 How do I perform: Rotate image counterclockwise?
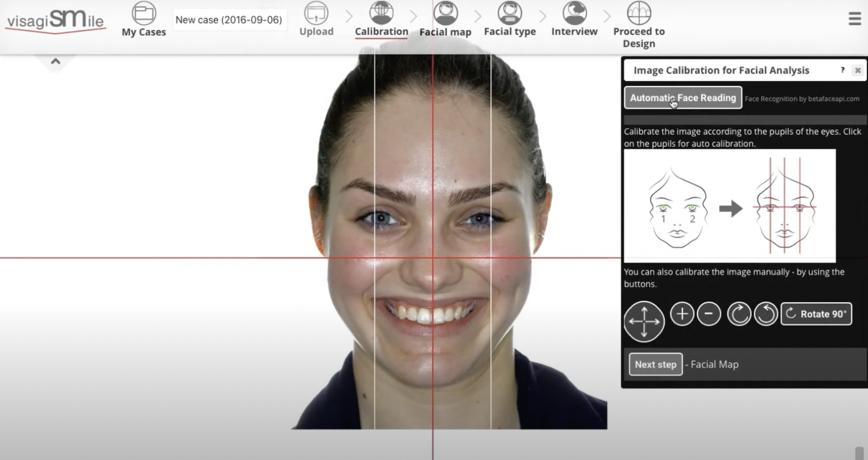[x=766, y=314]
